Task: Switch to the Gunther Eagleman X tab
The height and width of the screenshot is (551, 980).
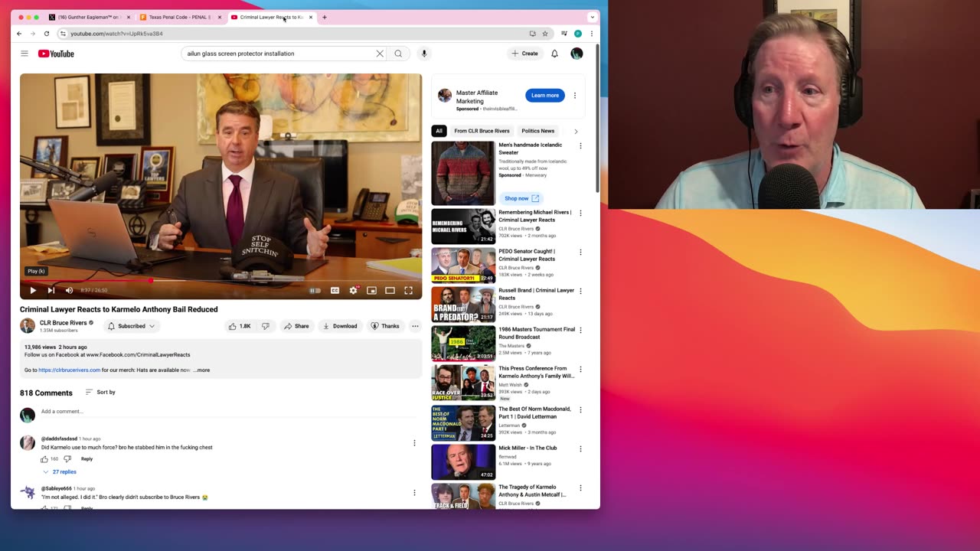Action: click(90, 17)
